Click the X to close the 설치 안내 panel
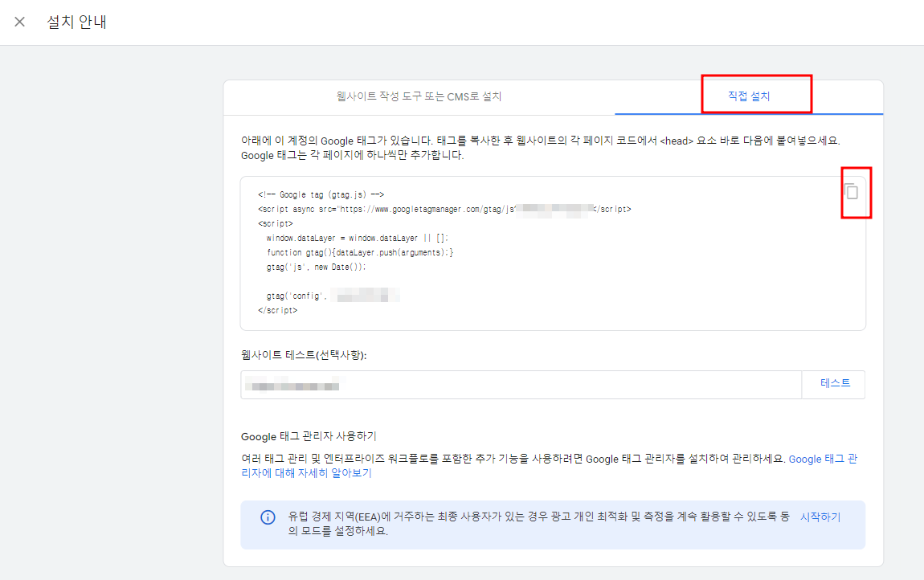The image size is (924, 580). (x=19, y=22)
